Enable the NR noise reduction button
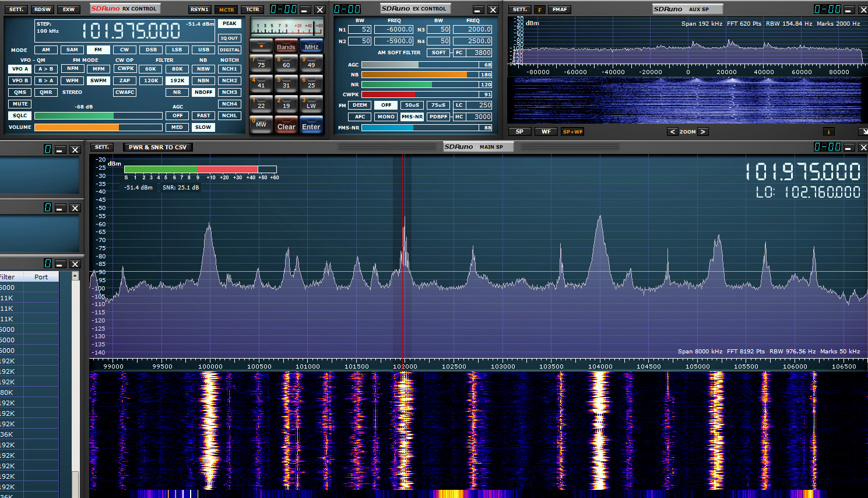Screen dimensions: 868x498 point(177,92)
